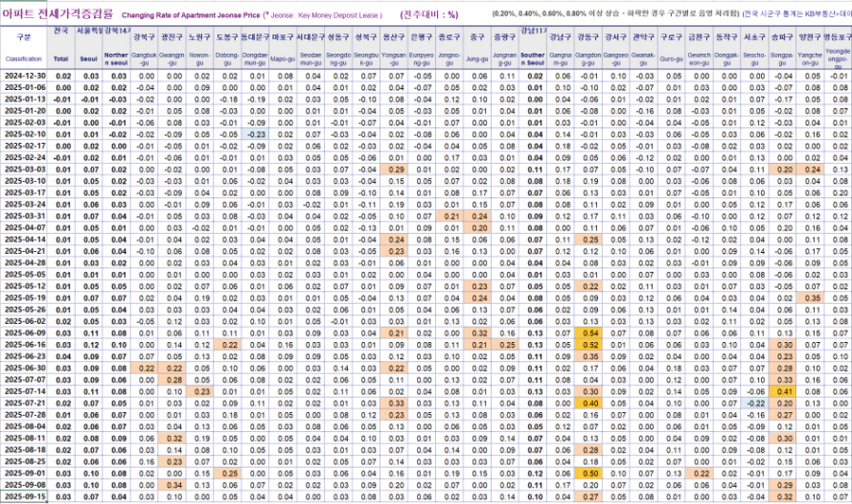Click the 2025-03-03 date cell

pos(24,170)
